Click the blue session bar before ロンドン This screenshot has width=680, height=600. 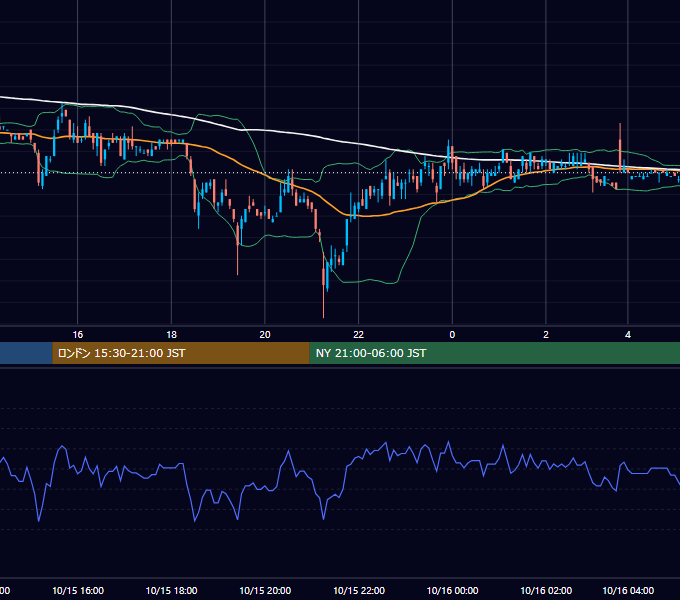(x=26, y=353)
